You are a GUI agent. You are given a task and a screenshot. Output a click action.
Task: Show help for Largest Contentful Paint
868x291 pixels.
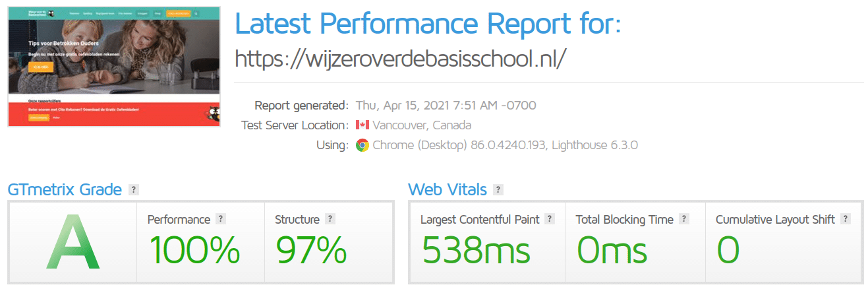click(550, 219)
